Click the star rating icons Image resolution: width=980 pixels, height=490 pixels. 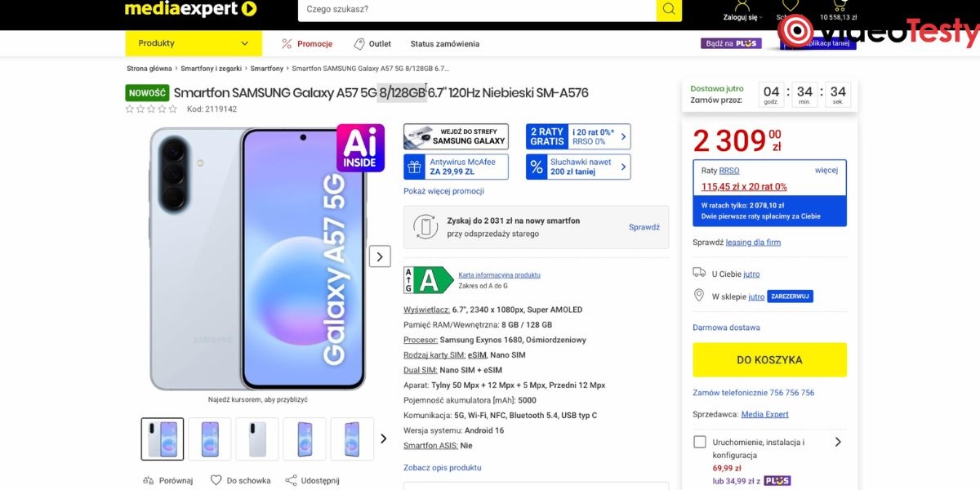coord(151,109)
